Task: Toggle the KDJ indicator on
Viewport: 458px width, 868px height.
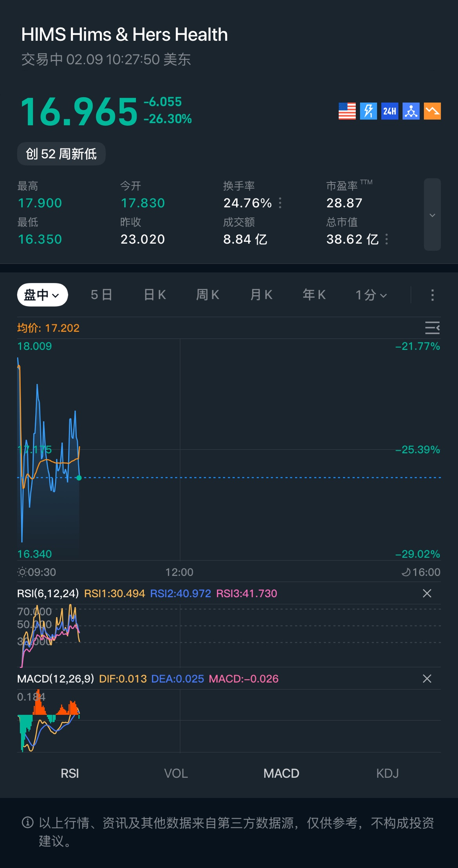Action: [387, 773]
